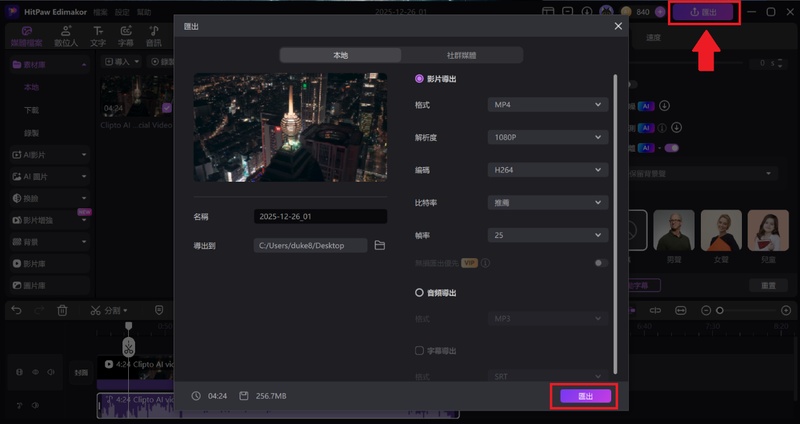Select the 影片導出 video export radio
This screenshot has height=424, width=800.
(x=419, y=79)
